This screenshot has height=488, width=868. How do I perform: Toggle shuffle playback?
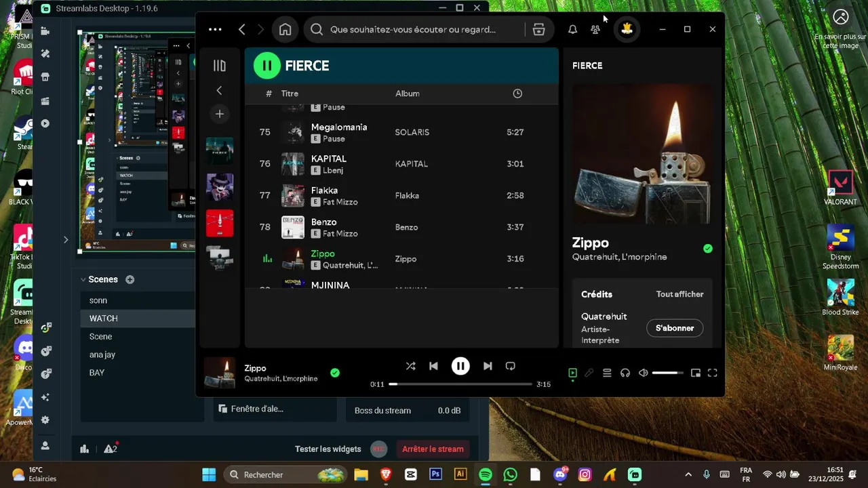pos(410,366)
